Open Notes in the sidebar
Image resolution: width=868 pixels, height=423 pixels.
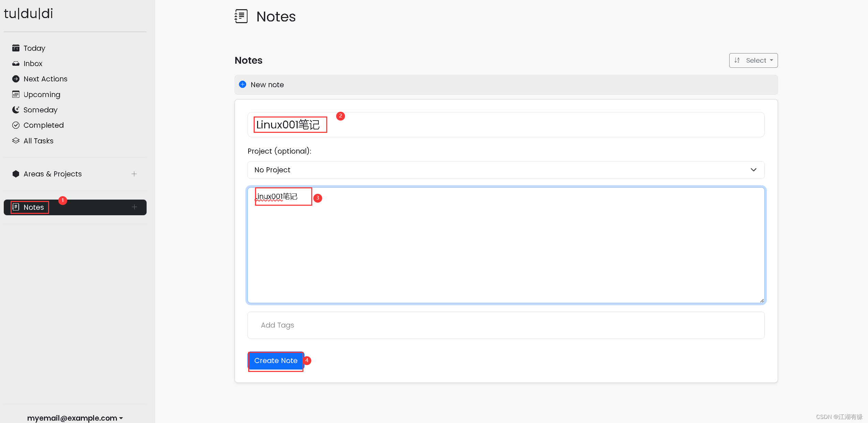[33, 207]
